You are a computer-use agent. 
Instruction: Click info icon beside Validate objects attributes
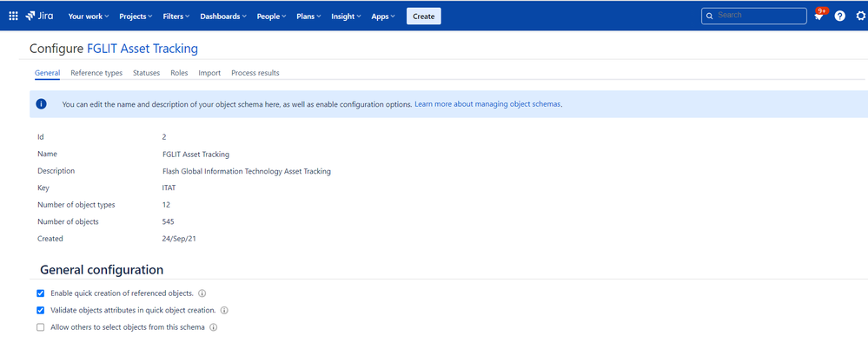point(224,310)
